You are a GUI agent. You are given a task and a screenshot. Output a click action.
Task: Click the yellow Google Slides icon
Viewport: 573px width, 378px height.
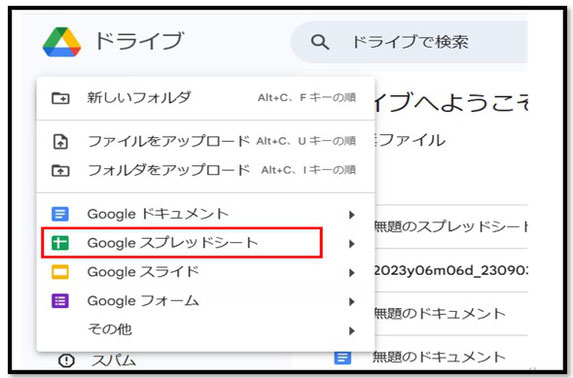(x=60, y=272)
